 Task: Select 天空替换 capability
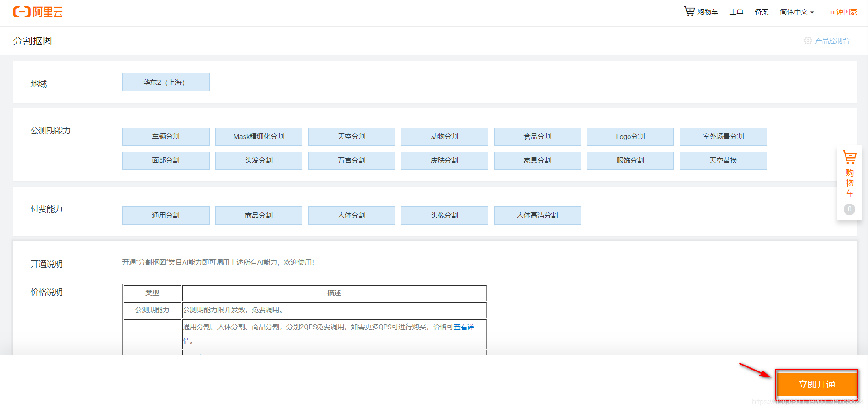coord(723,161)
